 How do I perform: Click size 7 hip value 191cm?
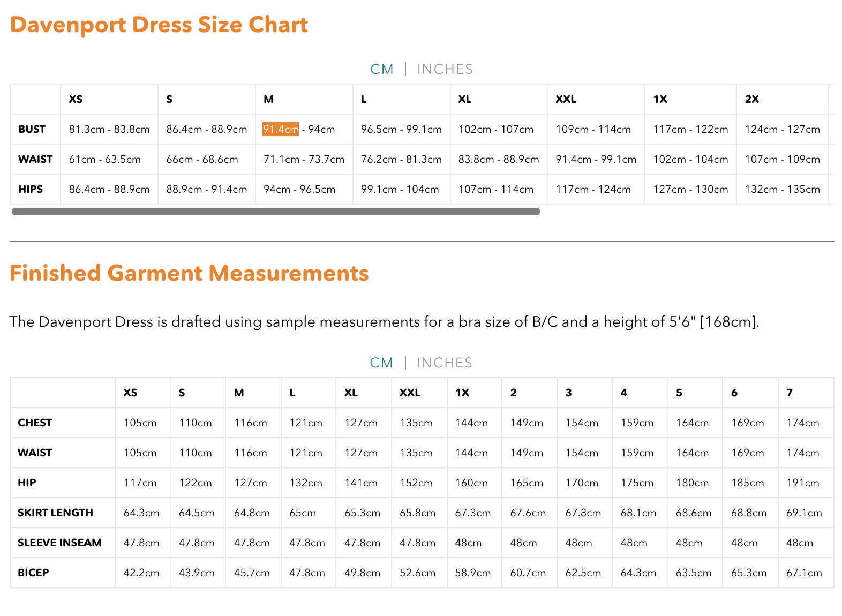pos(803,483)
